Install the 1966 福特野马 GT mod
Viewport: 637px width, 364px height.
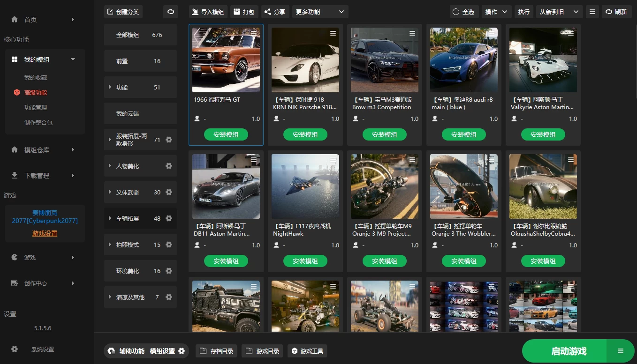click(x=226, y=134)
